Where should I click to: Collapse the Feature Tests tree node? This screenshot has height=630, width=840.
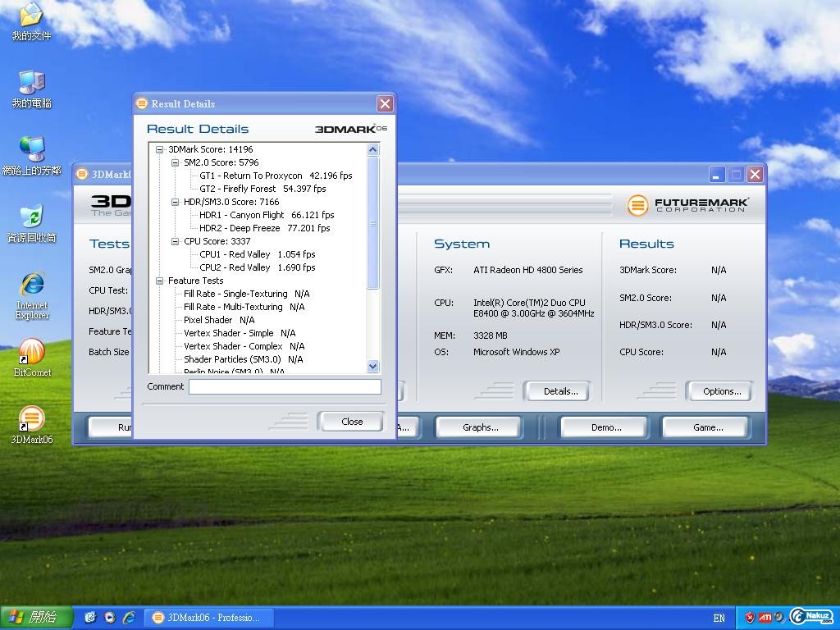click(160, 281)
